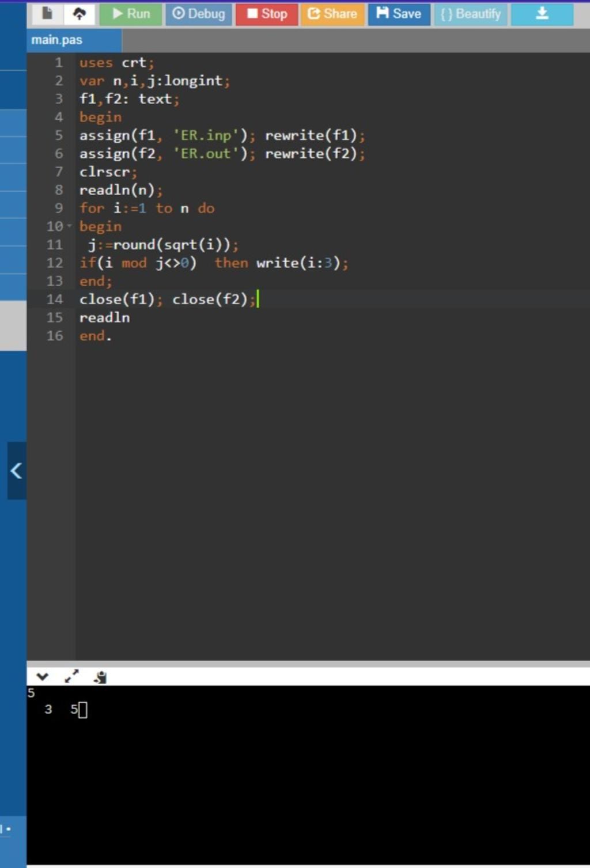Click the 'j:=round(sqrt(i));' line
The image size is (590, 868).
[163, 245]
